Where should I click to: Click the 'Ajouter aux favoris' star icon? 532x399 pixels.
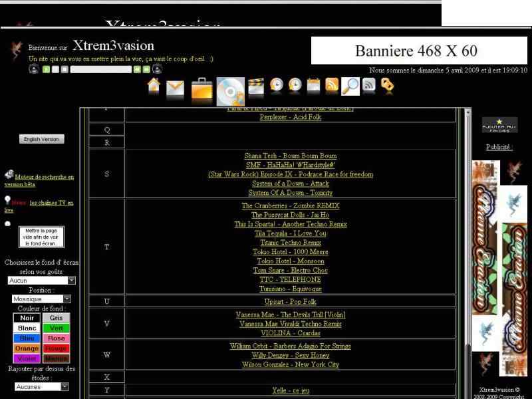coord(499,125)
